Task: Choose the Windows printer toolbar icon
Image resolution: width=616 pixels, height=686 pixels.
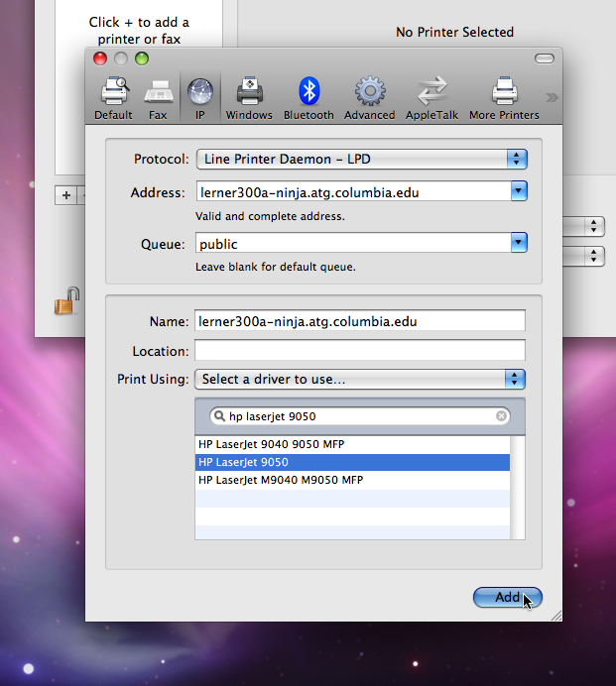Action: [x=249, y=98]
